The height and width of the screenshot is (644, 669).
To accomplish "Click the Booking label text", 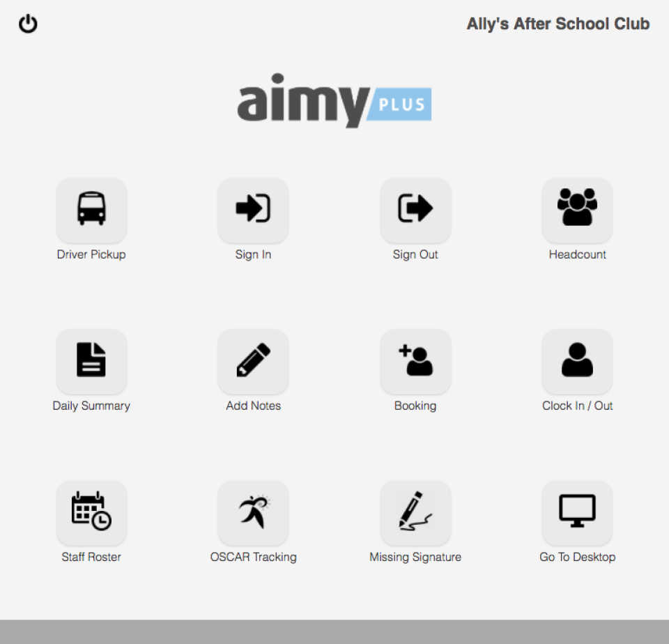I will pos(415,406).
